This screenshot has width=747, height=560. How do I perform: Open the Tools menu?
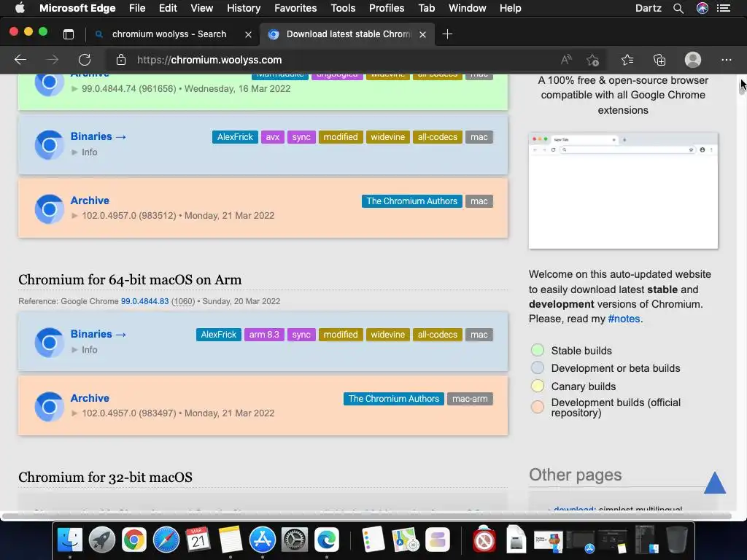[343, 8]
